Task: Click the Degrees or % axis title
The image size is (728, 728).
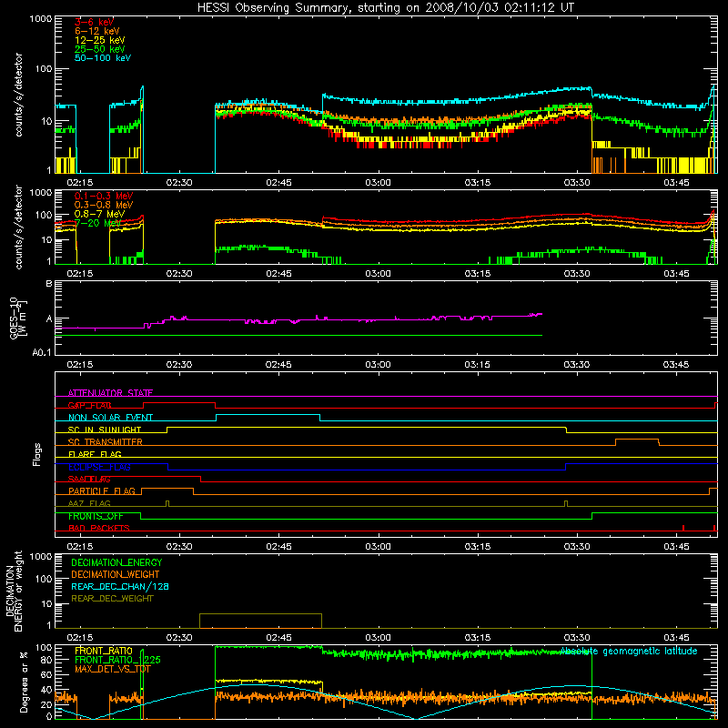Action: [24, 682]
